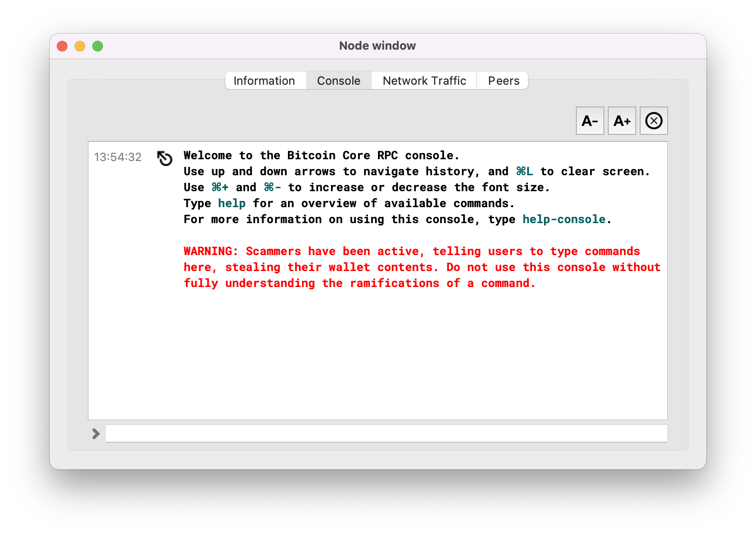The width and height of the screenshot is (756, 535).
Task: Click the "help-console" command text
Action: pyautogui.click(x=564, y=220)
